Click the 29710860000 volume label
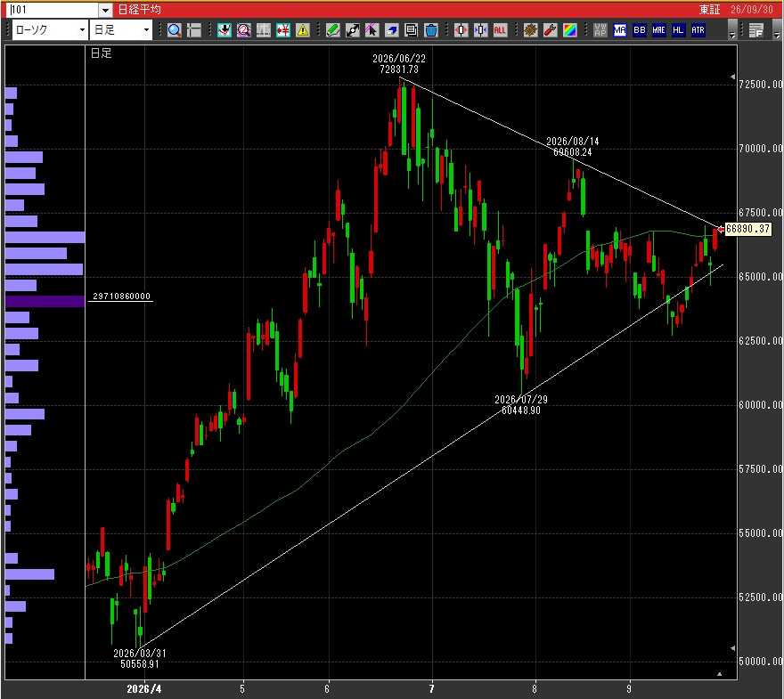784x699 pixels. tap(121, 297)
